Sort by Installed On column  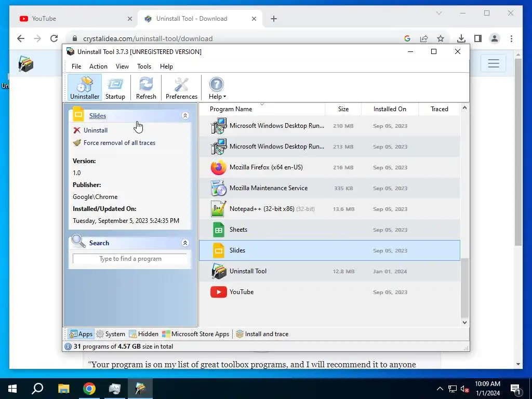[x=390, y=109]
